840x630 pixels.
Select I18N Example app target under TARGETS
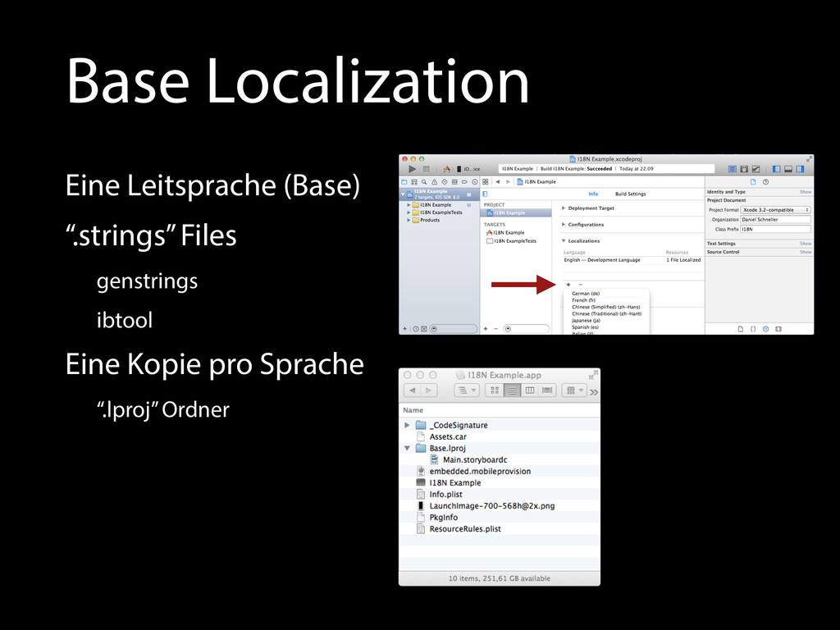(x=505, y=232)
